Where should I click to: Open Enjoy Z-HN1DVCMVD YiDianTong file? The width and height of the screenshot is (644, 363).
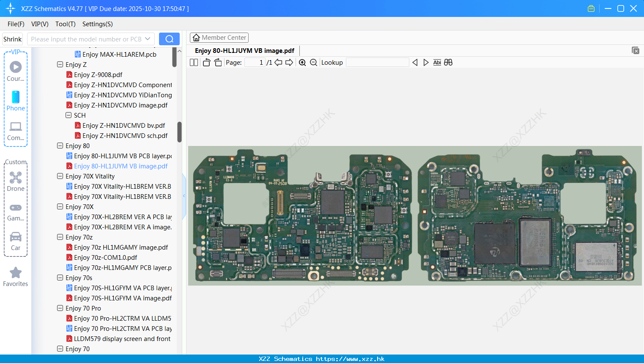tap(119, 95)
